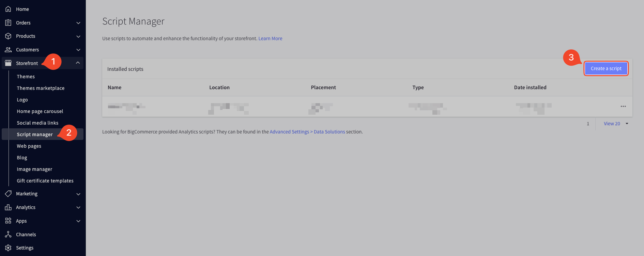644x256 pixels.
Task: Collapse the Storefront menu chevron
Action: pos(78,63)
